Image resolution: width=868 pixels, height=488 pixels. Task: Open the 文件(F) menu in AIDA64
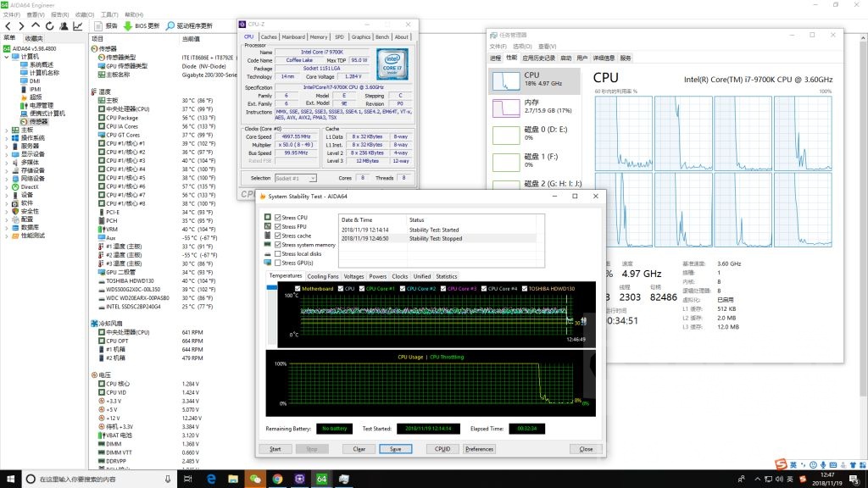click(12, 15)
